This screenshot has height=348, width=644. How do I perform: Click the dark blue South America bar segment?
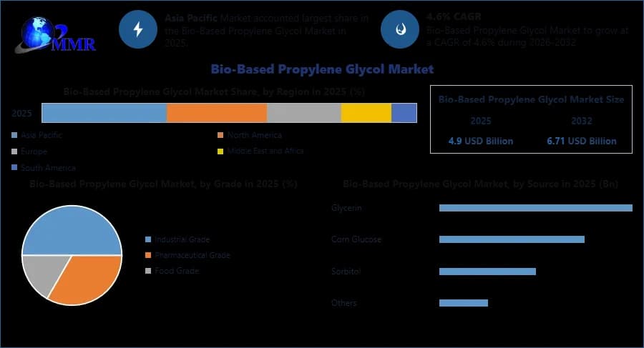coord(404,113)
